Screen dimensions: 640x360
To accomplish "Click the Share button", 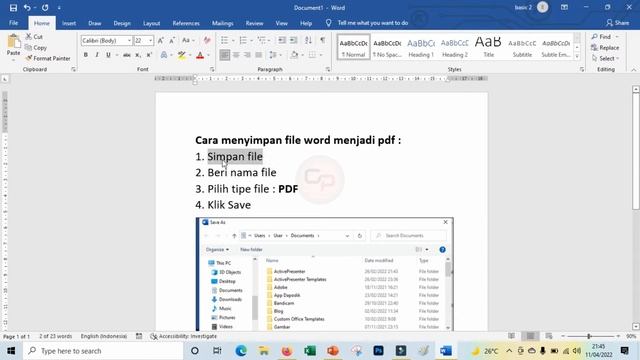I will 618,23.
